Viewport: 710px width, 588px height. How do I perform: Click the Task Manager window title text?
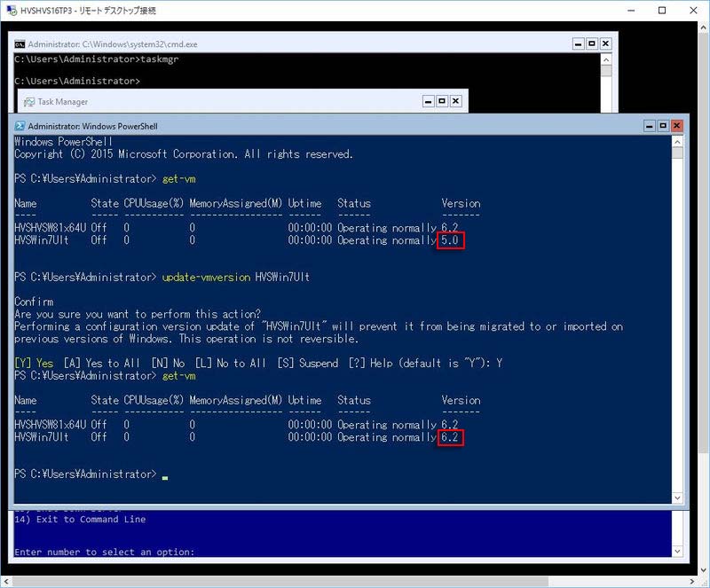click(x=62, y=102)
